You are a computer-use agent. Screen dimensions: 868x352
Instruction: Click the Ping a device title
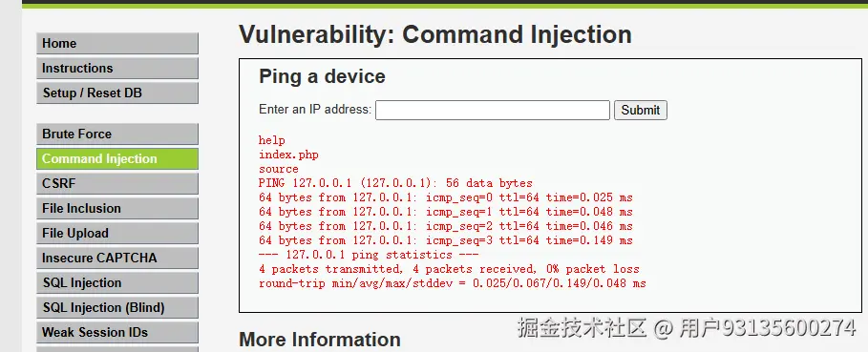tap(322, 76)
